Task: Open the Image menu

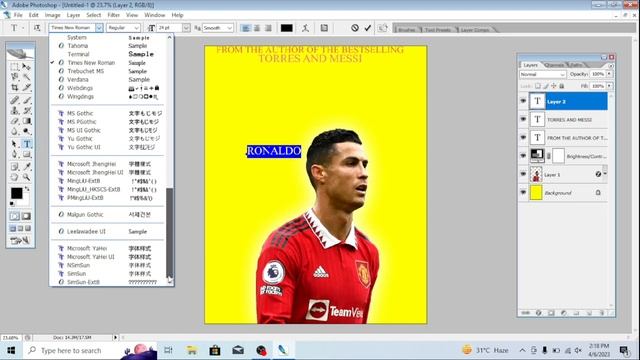Action: point(52,15)
